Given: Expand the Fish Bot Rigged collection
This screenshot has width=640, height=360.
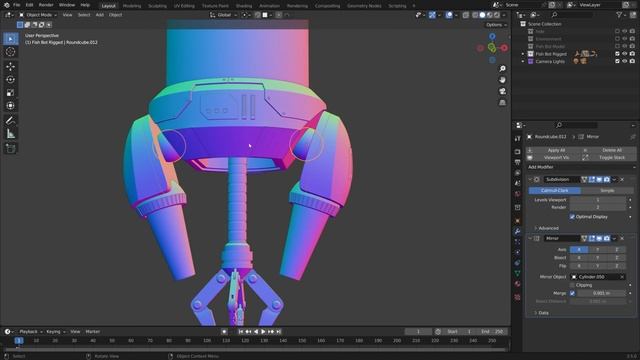Looking at the screenshot, I should (523, 54).
